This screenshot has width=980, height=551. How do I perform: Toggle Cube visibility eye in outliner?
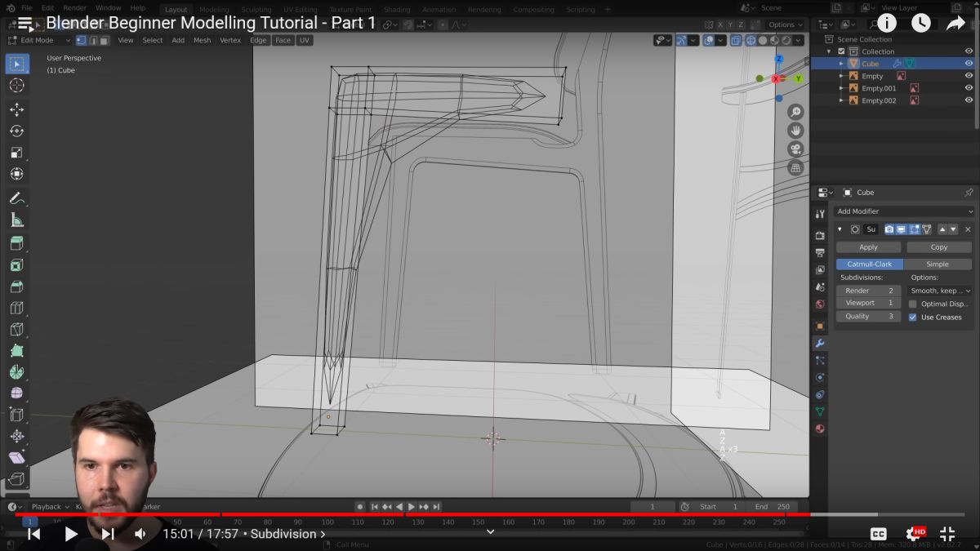(x=969, y=64)
